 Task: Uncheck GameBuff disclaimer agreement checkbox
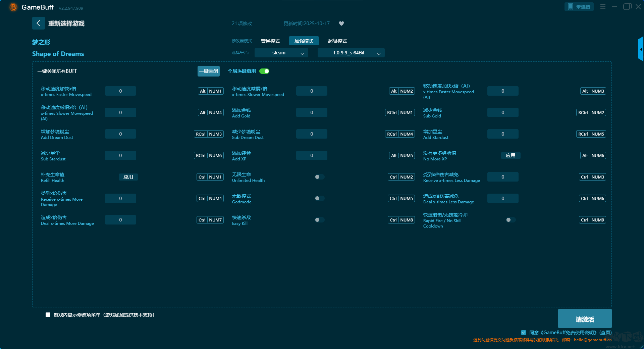click(524, 333)
